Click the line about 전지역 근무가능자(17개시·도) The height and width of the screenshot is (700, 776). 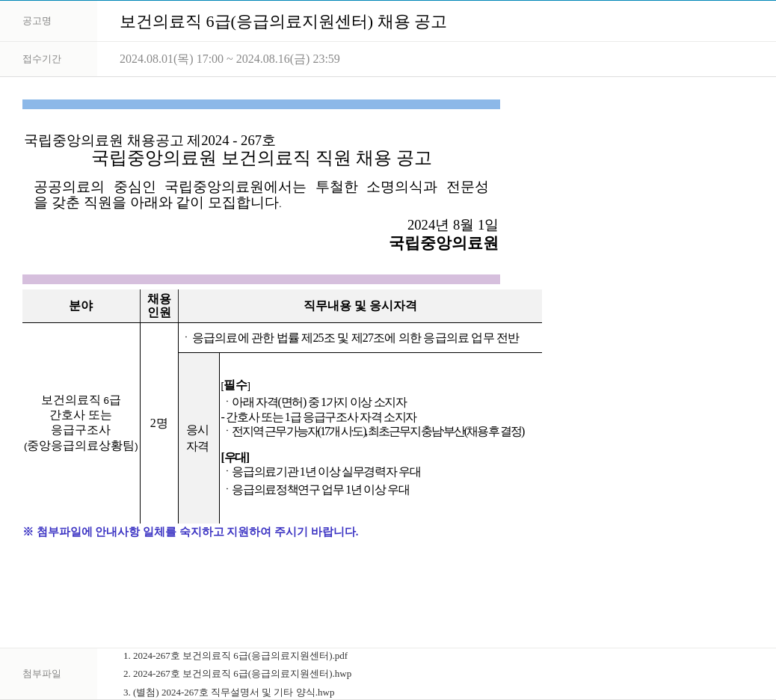coord(375,432)
